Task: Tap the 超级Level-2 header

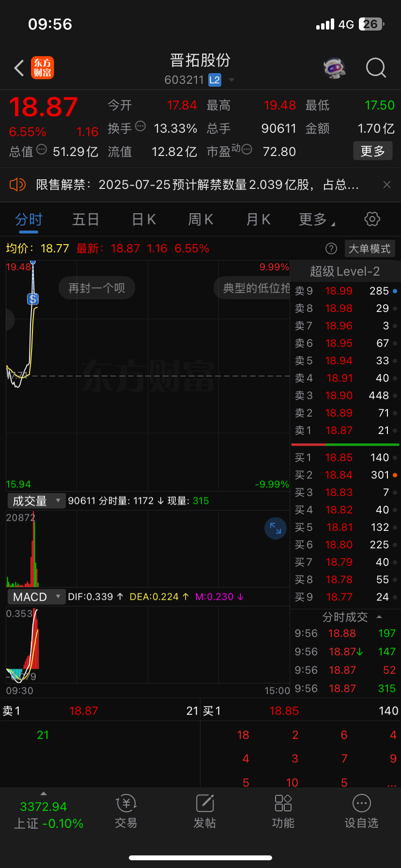Action: coord(345,271)
